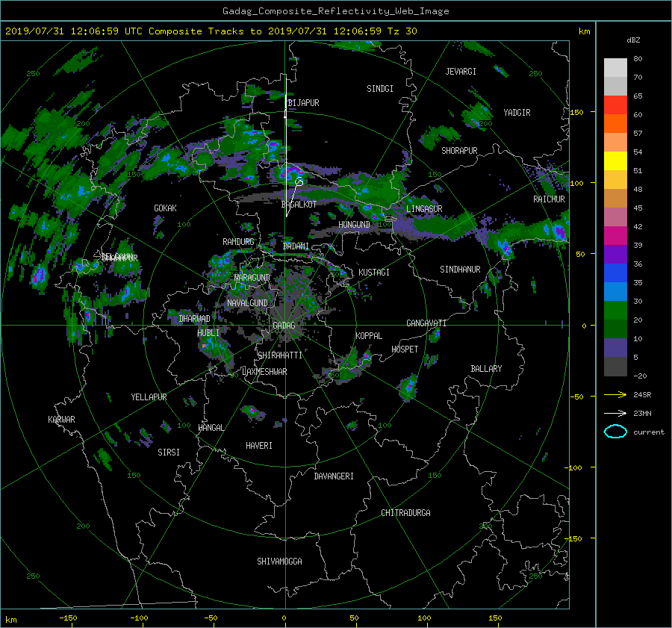Click the GANGAVATI city label

(426, 323)
